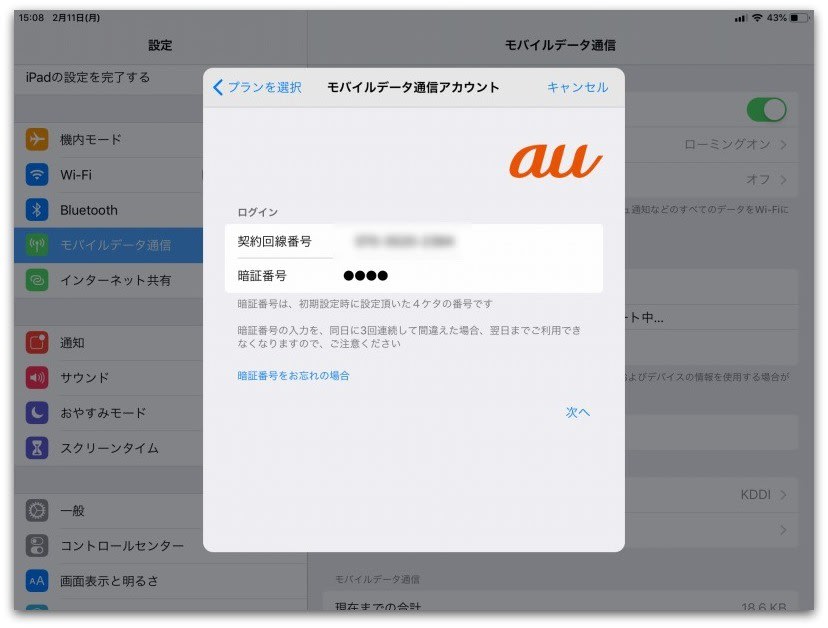Tap the モバイルデータ通信アカウント title
828x628 pixels.
413,87
